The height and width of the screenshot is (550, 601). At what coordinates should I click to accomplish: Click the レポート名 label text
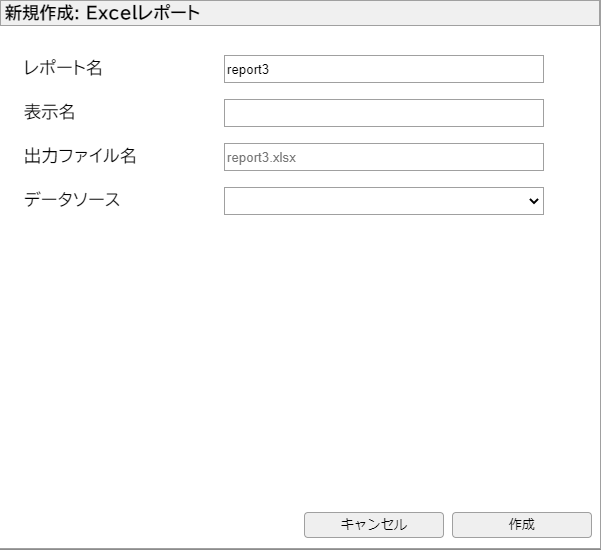pos(63,68)
